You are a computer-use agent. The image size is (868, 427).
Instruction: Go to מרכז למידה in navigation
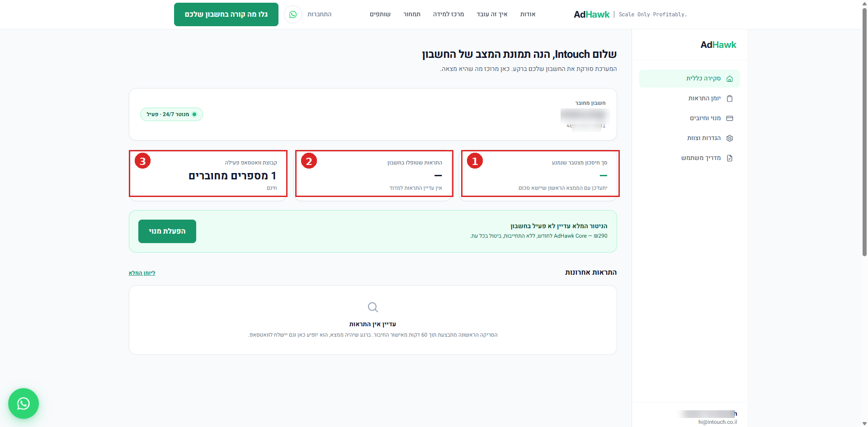448,14
